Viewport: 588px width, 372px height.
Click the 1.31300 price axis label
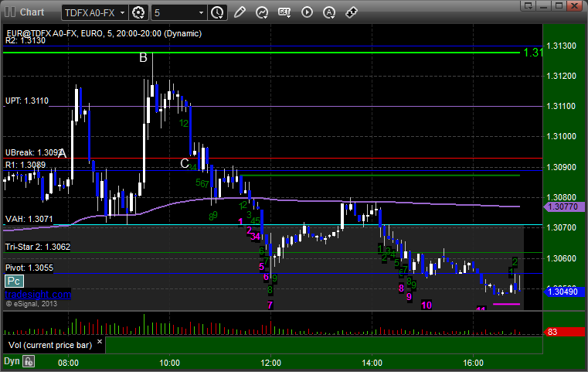(x=562, y=46)
